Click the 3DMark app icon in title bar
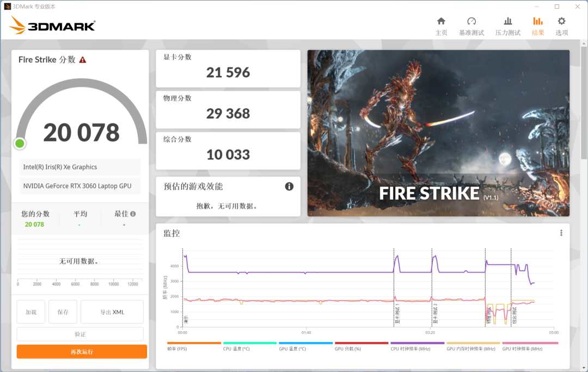588x372 pixels. [9, 7]
